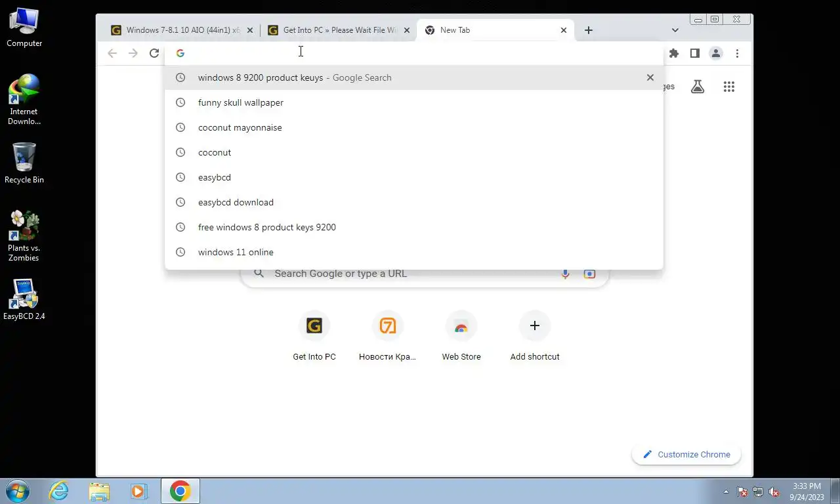
Task: Open the Новости Кра... shortcut tile
Action: pyautogui.click(x=388, y=336)
